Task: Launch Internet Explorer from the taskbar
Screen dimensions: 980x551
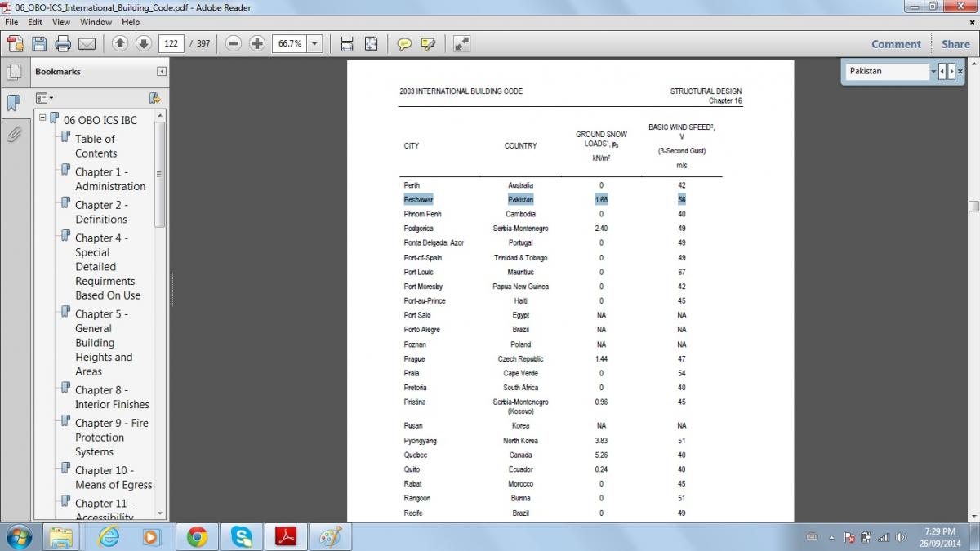Action: click(108, 537)
